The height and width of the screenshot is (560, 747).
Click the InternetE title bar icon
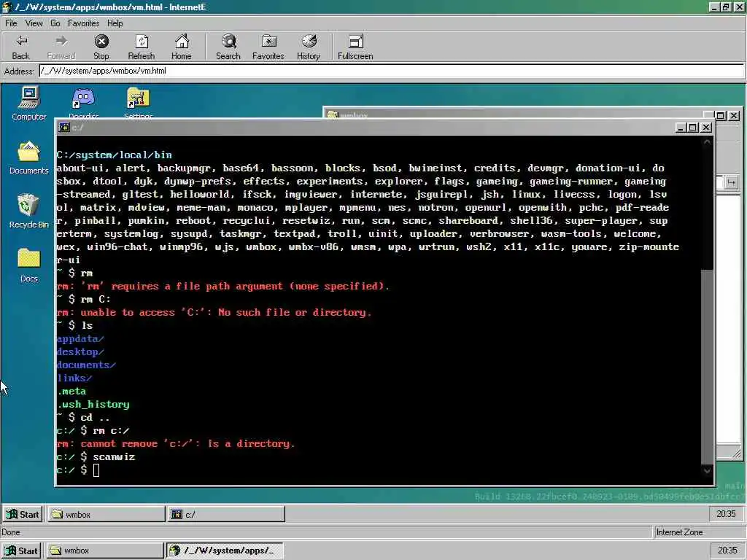7,7
